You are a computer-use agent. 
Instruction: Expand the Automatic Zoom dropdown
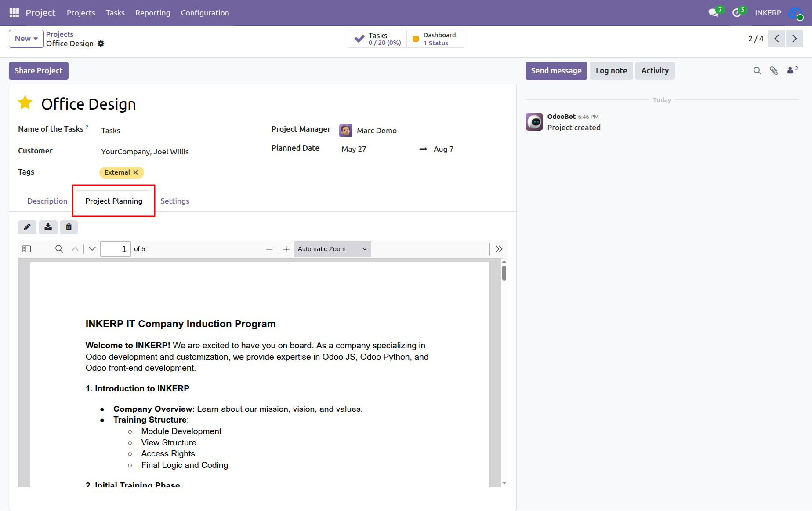[333, 249]
